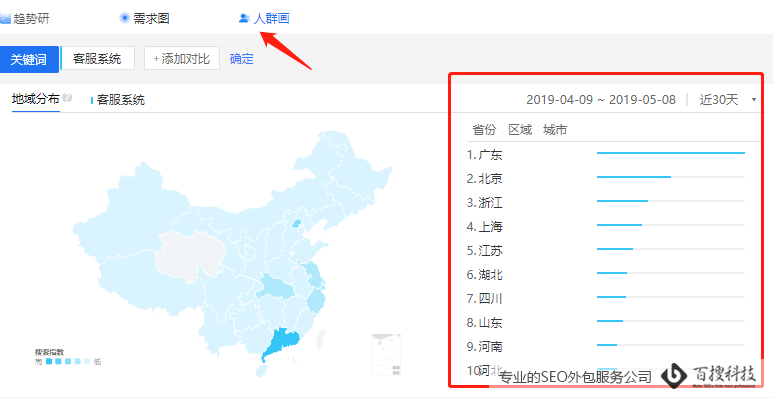Switch ranking to 城市 tab
Image resolution: width=773 pixels, height=398 pixels.
pyautogui.click(x=555, y=130)
